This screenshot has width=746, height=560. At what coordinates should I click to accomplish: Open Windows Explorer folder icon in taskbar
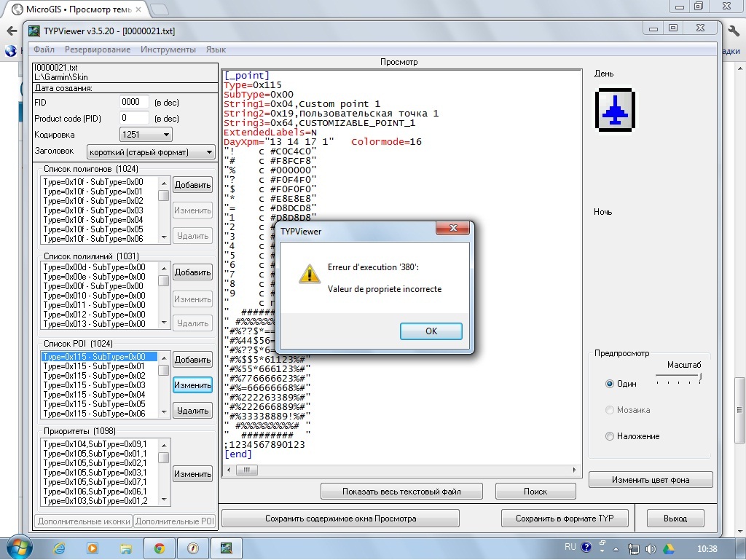[126, 548]
